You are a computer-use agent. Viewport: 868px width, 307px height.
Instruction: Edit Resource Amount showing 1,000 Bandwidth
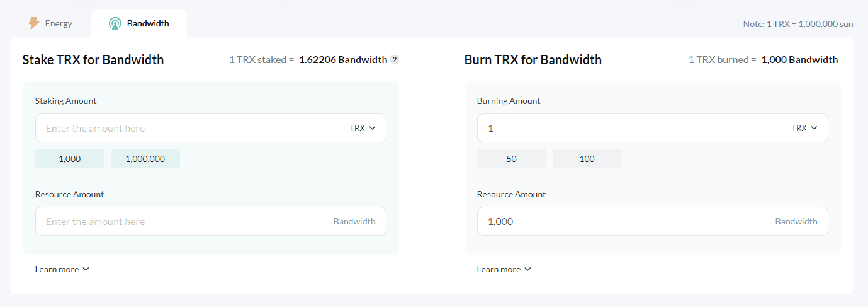tap(653, 221)
